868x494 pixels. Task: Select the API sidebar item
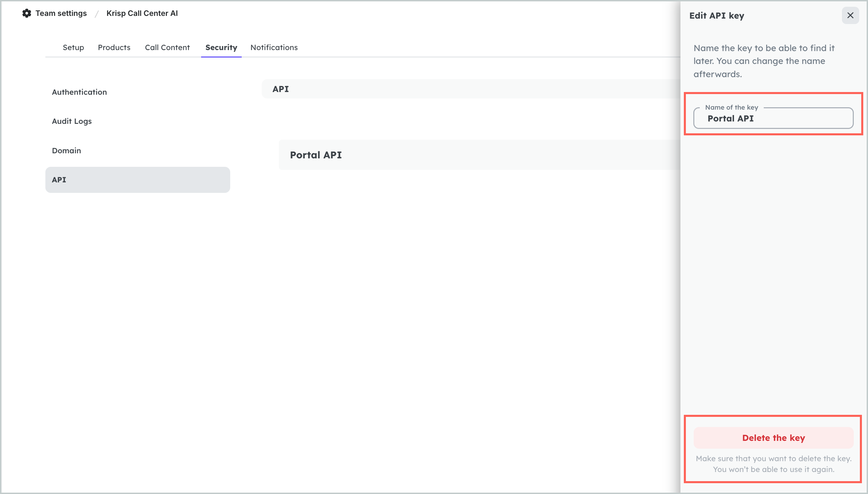(x=137, y=179)
